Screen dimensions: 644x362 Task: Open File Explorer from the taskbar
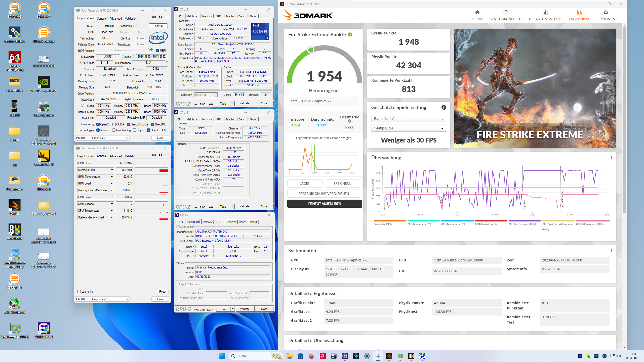tap(289, 356)
